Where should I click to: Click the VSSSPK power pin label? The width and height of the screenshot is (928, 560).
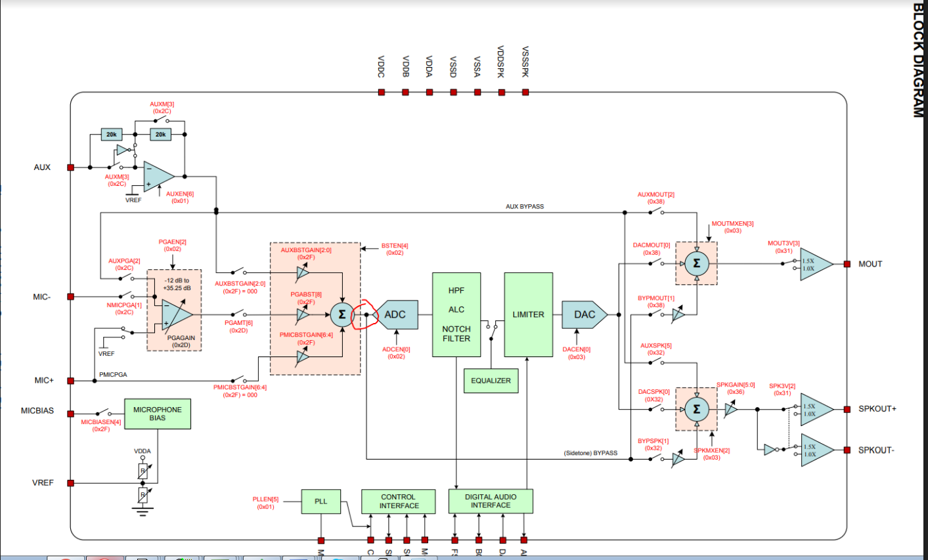click(x=525, y=62)
